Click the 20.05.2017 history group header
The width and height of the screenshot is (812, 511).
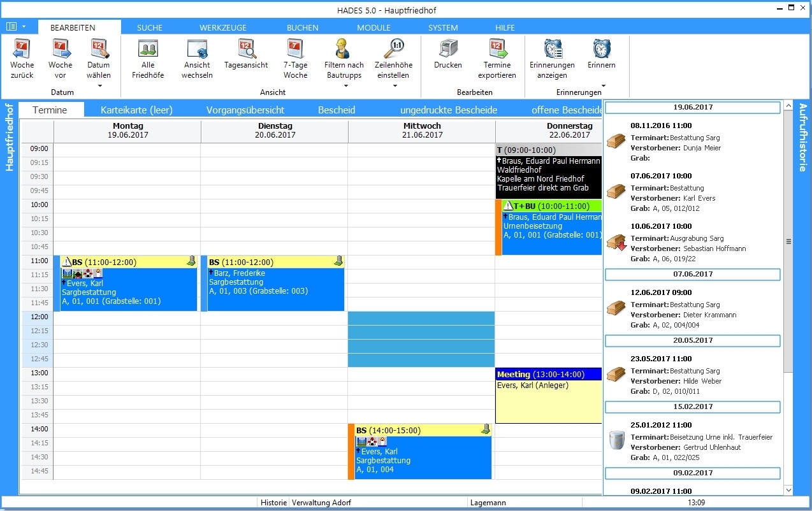coord(693,340)
